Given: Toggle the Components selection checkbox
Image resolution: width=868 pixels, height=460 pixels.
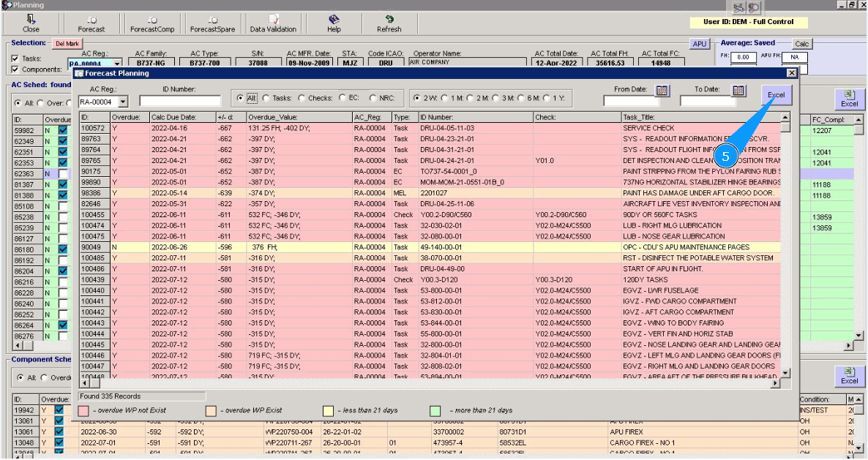Looking at the screenshot, I should pyautogui.click(x=15, y=69).
